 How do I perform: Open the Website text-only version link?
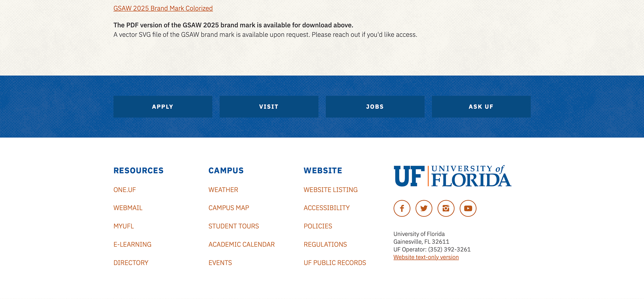click(426, 257)
